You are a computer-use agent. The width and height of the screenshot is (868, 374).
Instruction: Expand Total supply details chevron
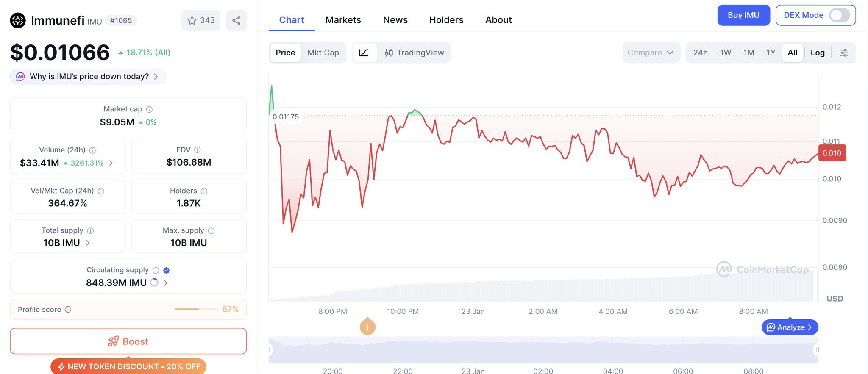tap(88, 243)
